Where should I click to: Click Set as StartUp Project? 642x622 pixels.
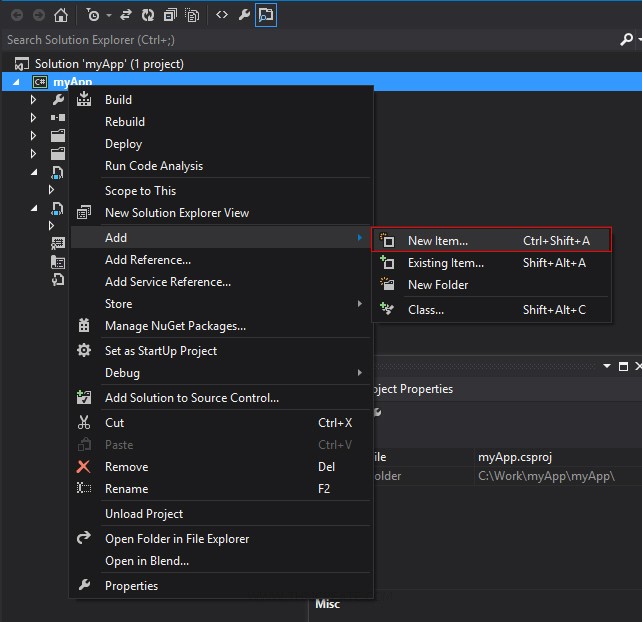[160, 351]
